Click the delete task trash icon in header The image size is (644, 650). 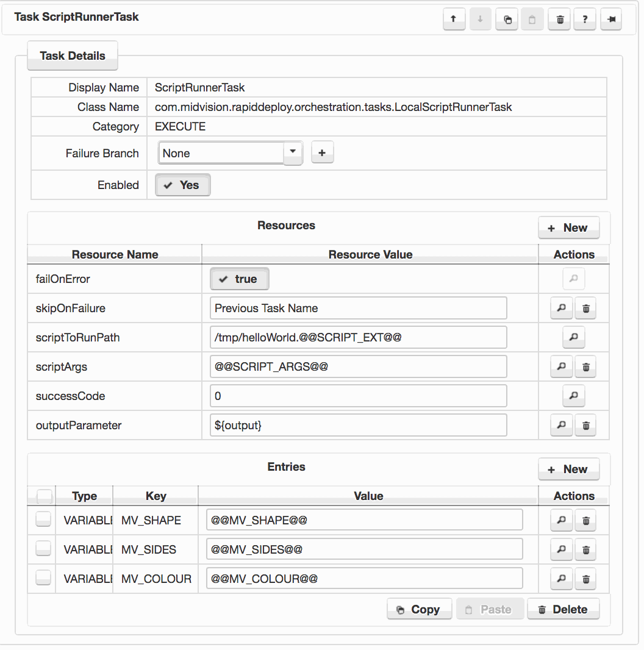click(x=559, y=19)
